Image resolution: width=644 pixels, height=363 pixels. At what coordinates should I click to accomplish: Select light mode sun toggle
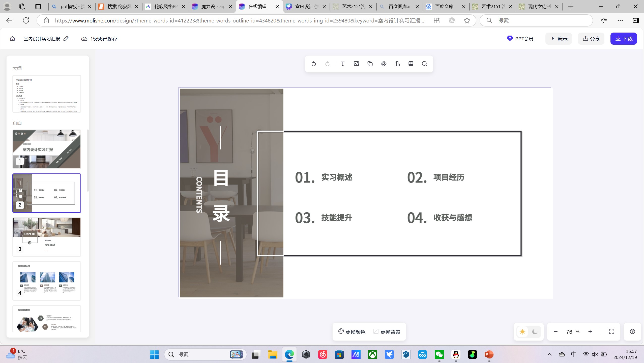522,332
